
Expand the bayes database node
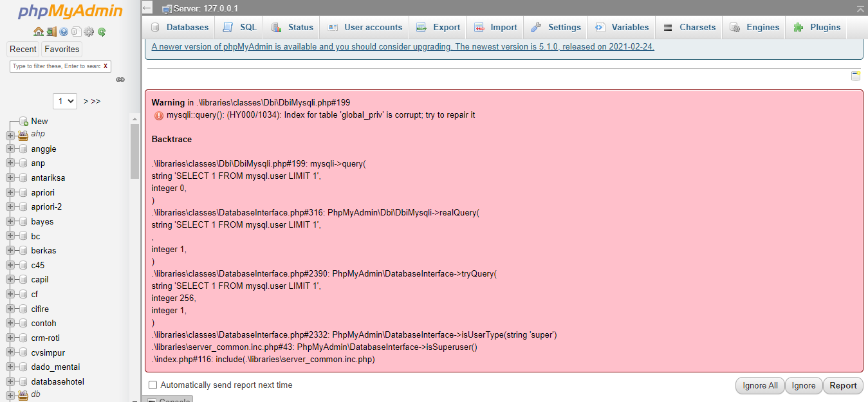pyautogui.click(x=9, y=221)
